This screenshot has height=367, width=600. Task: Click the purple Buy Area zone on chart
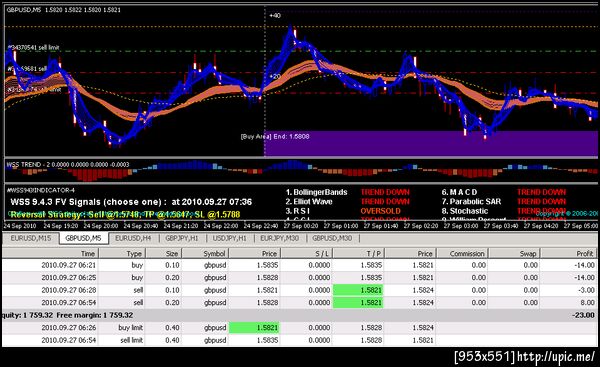click(x=430, y=143)
